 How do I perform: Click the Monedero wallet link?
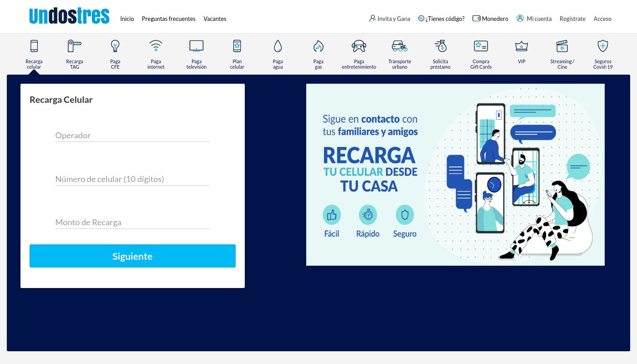pyautogui.click(x=490, y=19)
